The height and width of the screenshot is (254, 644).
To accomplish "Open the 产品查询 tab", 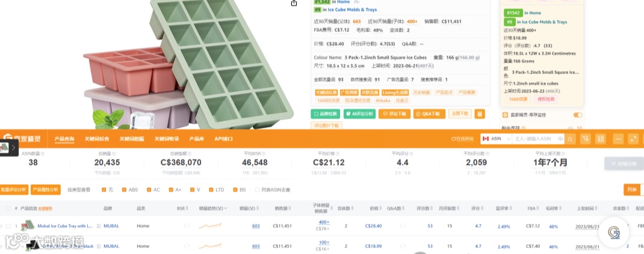I will click(64, 139).
